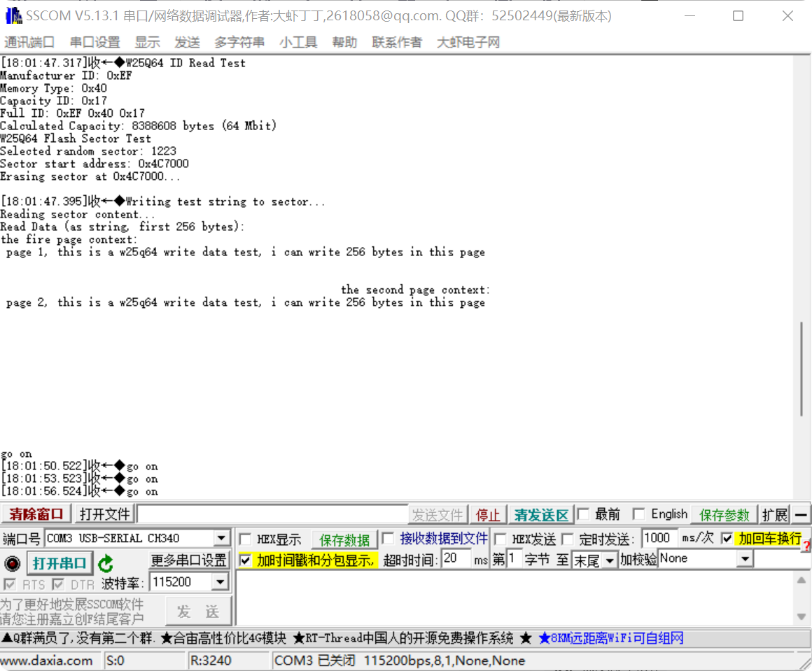
Task: Open the 串口设置 menu
Action: click(94, 42)
